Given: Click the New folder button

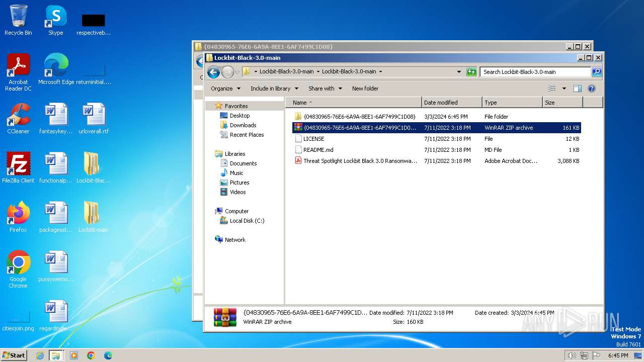Looking at the screenshot, I should tap(365, 88).
